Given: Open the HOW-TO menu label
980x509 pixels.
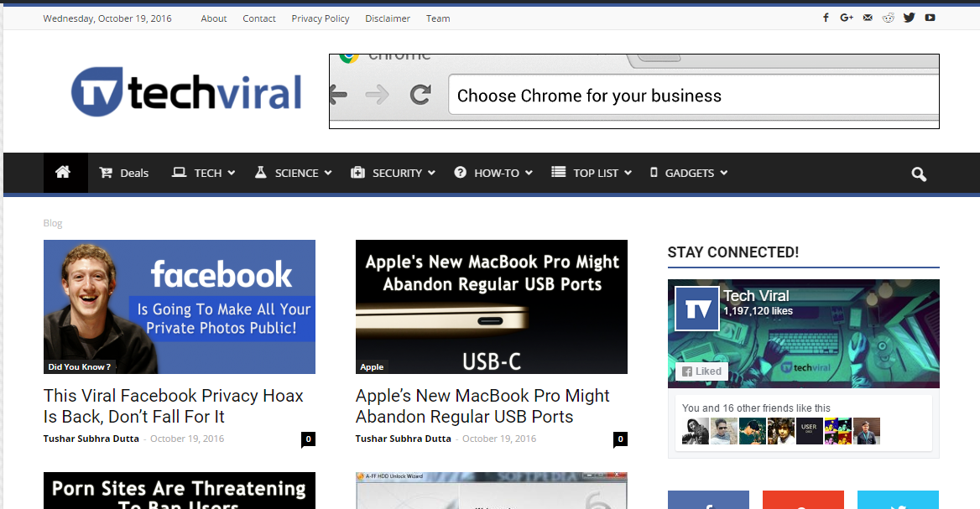Looking at the screenshot, I should tap(497, 173).
